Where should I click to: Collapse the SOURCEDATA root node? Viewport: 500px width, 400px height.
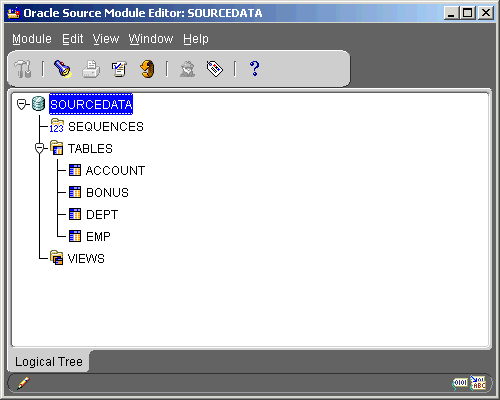tap(21, 104)
